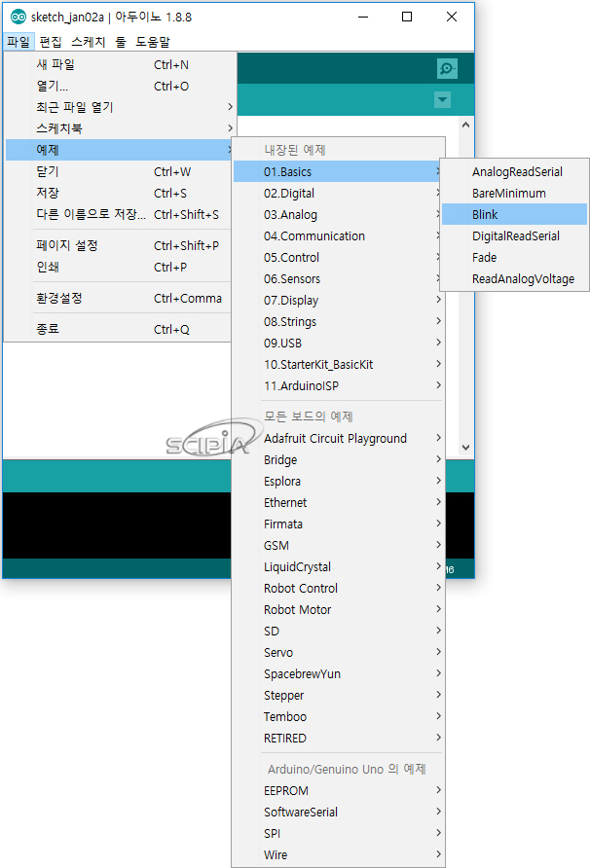Open the Serial Monitor magnifier icon
The image size is (590, 868).
(x=447, y=69)
